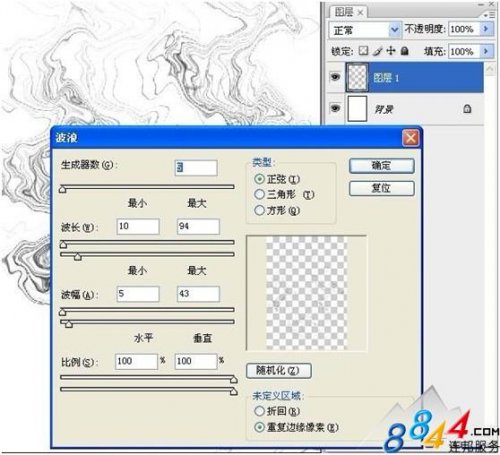The width and height of the screenshot is (500, 455).
Task: Click the 背景 layer name
Action: pos(384,109)
